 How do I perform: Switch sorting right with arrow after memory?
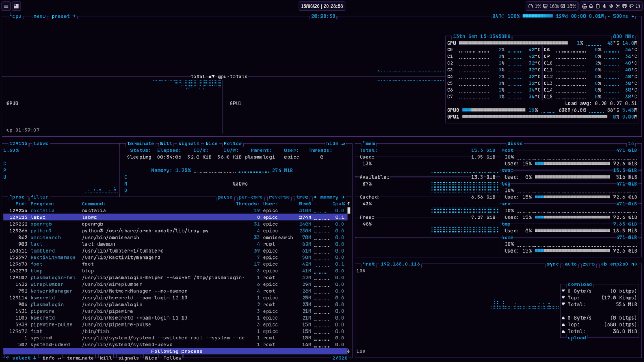point(343,197)
